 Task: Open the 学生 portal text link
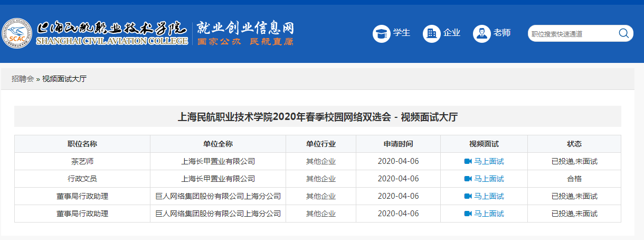click(x=402, y=33)
